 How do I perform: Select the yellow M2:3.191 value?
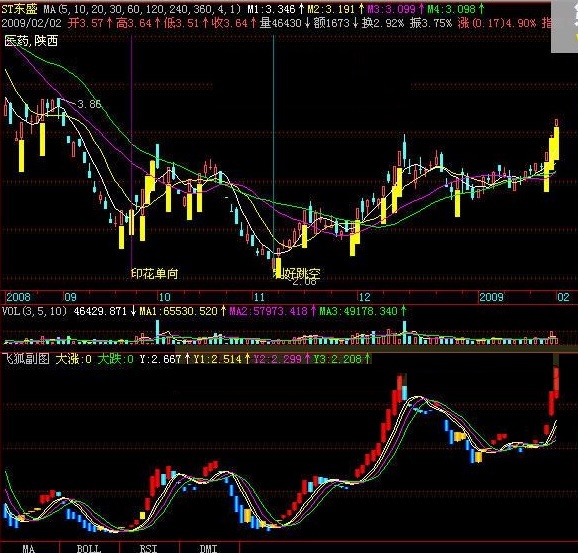point(335,9)
